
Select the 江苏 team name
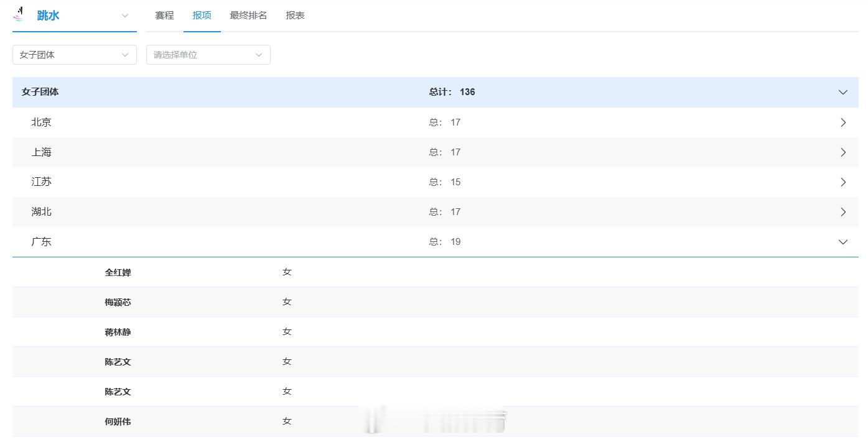coord(42,182)
